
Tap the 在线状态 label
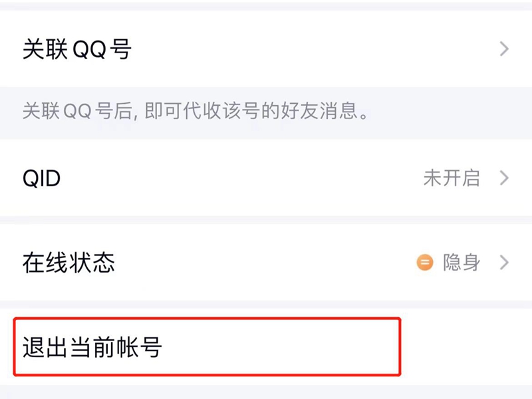pyautogui.click(x=68, y=263)
